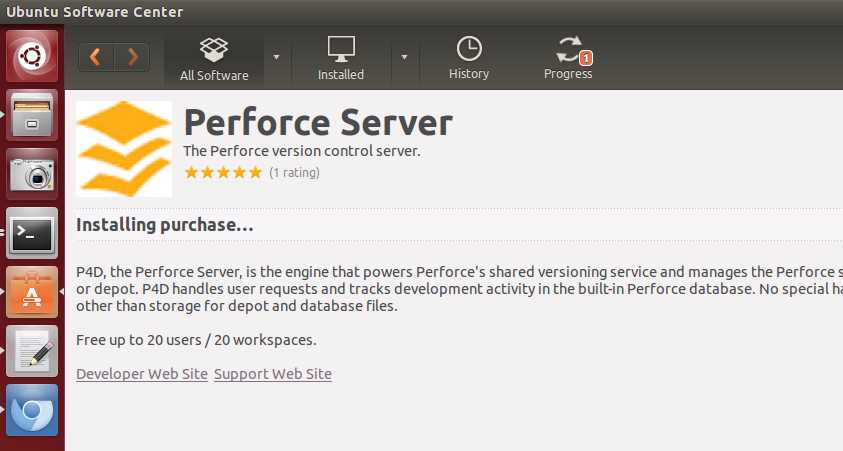Open the Support Web Site link
The height and width of the screenshot is (451, 843).
273,374
